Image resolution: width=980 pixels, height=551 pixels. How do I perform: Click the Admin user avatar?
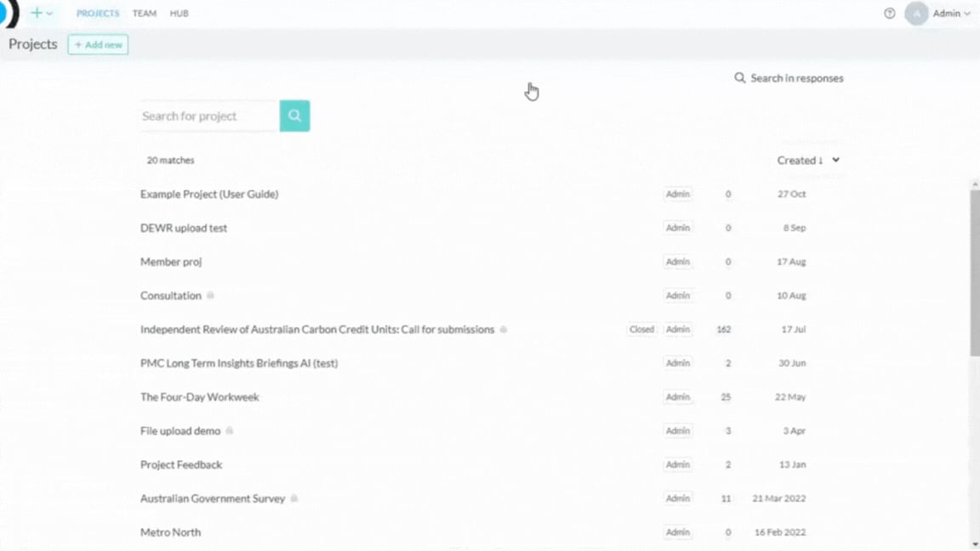[916, 13]
